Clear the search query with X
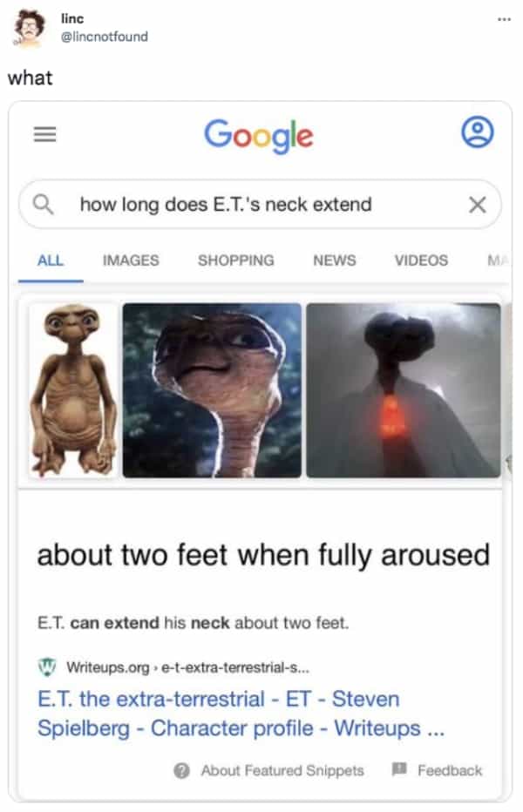523x812 pixels. (478, 205)
